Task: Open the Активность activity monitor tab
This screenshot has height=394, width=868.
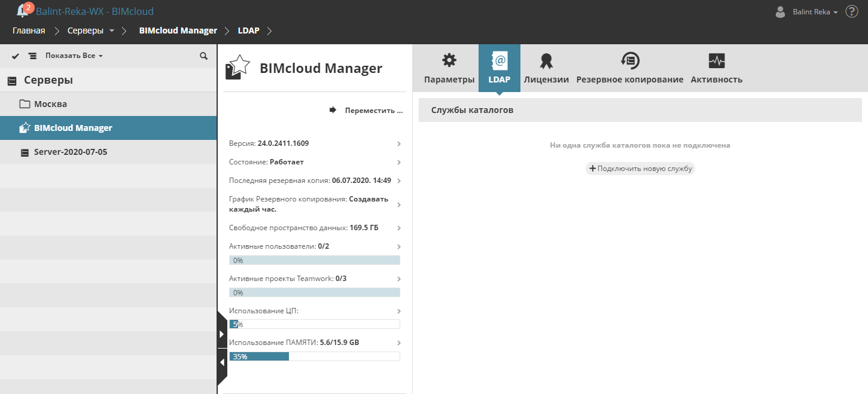Action: (x=716, y=68)
